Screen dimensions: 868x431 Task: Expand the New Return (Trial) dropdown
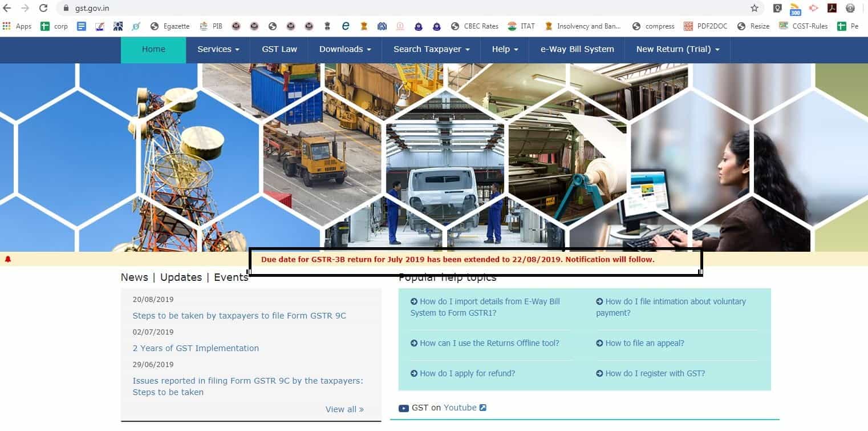(678, 49)
